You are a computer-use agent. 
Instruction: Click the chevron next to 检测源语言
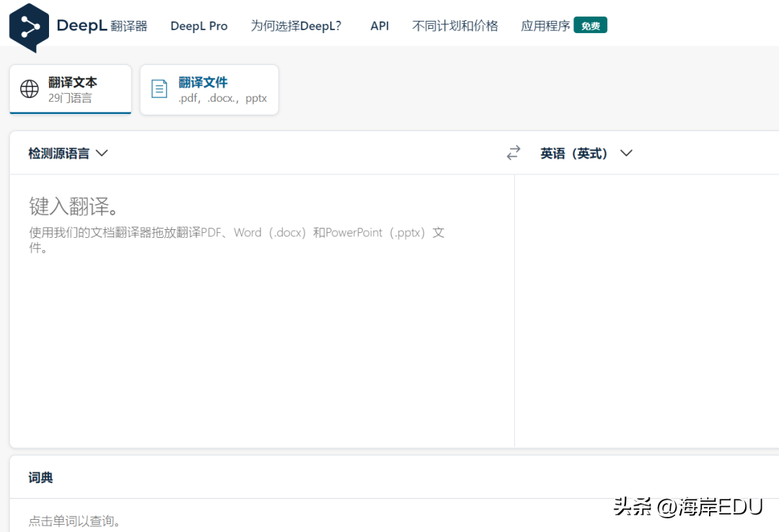click(x=102, y=153)
